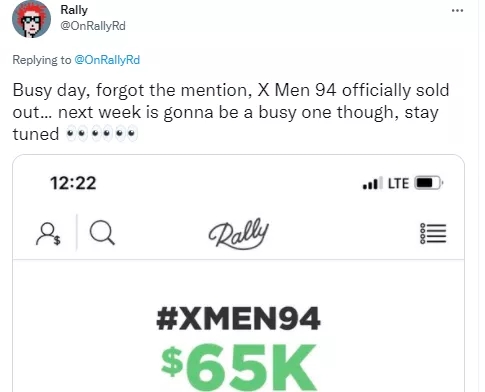This screenshot has width=485, height=392.
Task: Tap the green $65K value
Action: click(238, 366)
